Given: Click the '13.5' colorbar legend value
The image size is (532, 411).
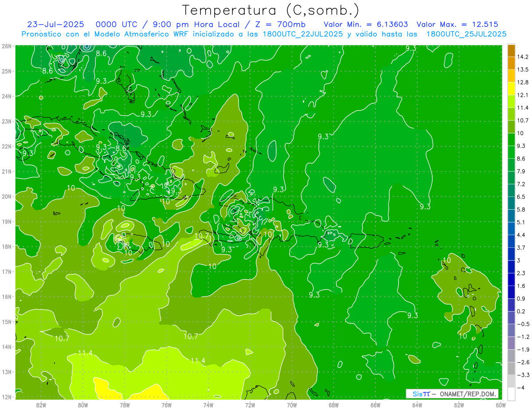Looking at the screenshot, I should pos(522,70).
